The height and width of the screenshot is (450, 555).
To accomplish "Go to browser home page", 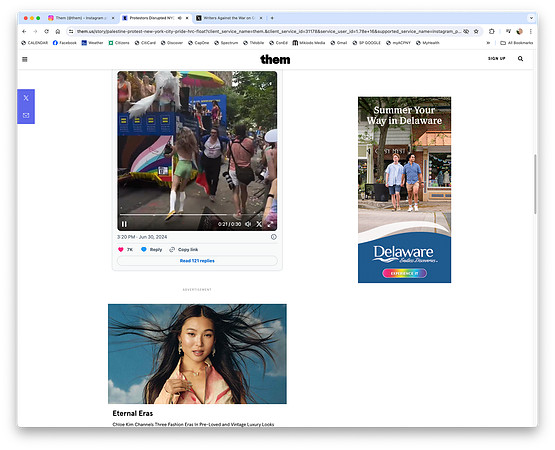I will [58, 32].
